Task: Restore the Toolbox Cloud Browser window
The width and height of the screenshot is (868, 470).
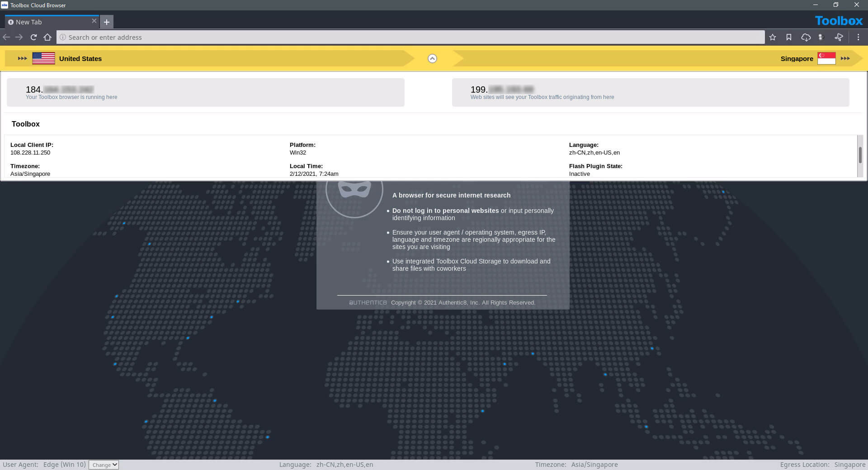Action: (x=836, y=5)
